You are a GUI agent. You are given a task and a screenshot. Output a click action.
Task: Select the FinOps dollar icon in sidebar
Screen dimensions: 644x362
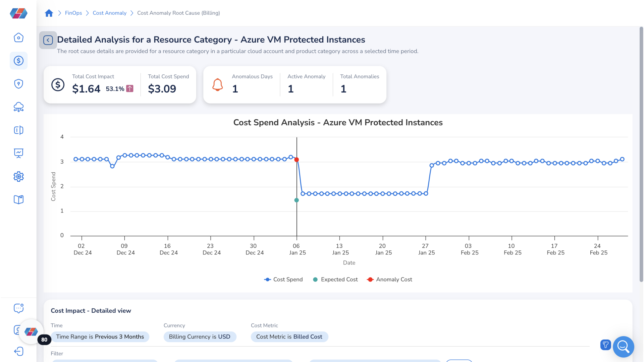(x=18, y=61)
